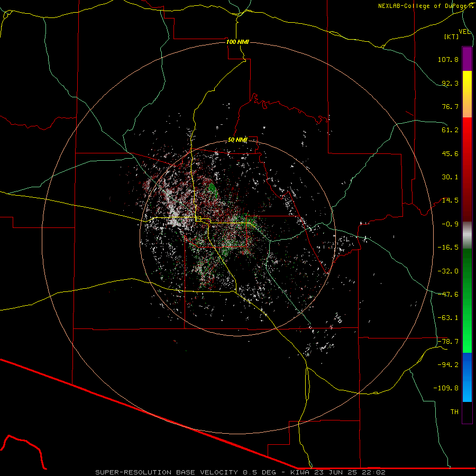Click the -109.8 legend value

click(446, 388)
